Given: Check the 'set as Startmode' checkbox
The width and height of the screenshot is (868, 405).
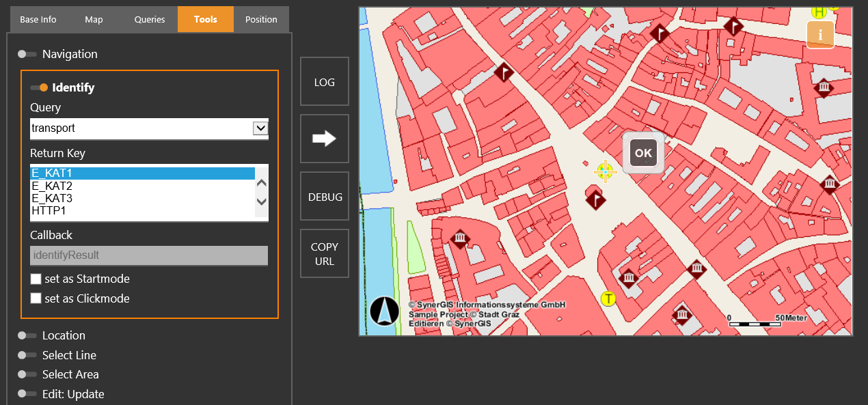Looking at the screenshot, I should (36, 279).
